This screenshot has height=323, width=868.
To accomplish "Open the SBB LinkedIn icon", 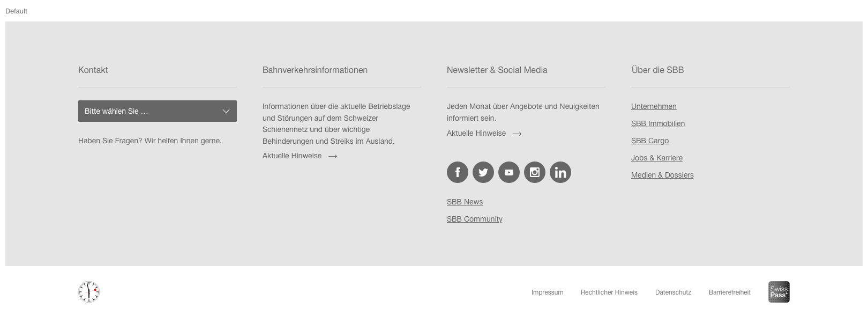I will pos(560,172).
